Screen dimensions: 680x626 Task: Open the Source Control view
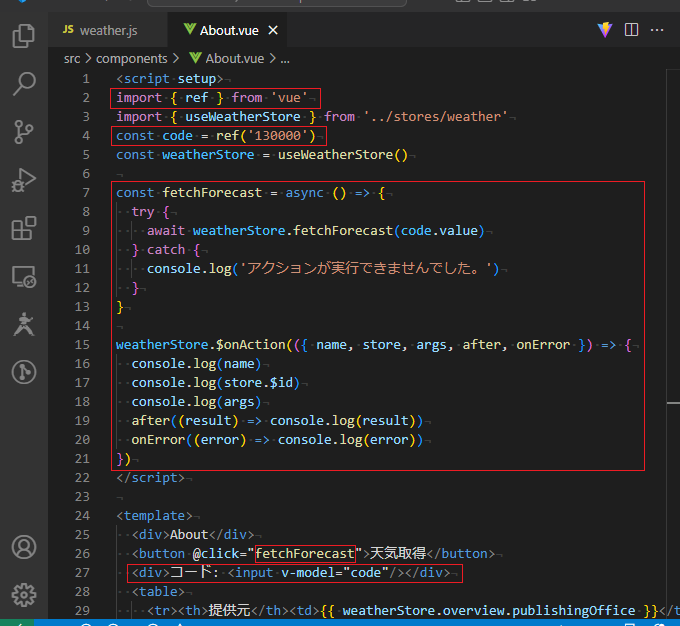(x=23, y=131)
